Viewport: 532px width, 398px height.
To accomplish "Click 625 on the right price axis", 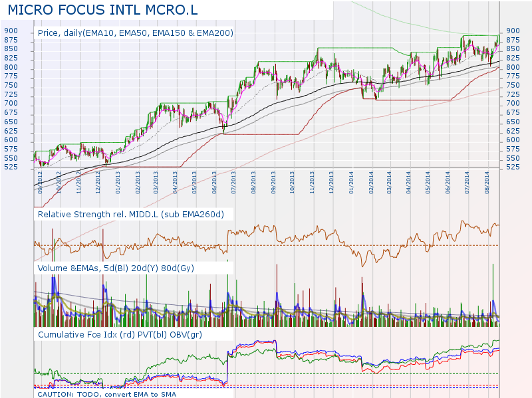I will (x=513, y=131).
